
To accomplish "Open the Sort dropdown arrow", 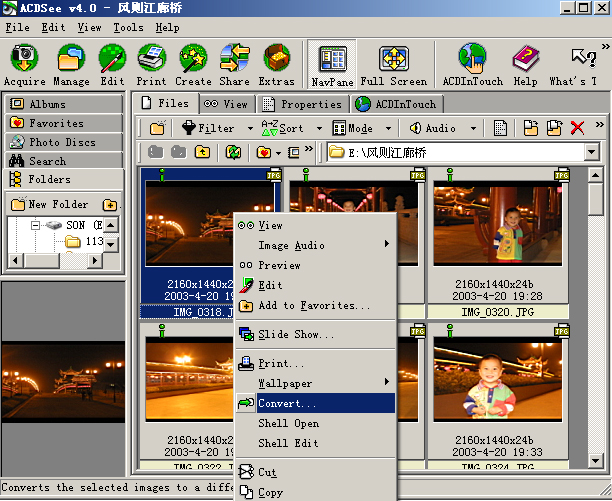I will point(319,128).
